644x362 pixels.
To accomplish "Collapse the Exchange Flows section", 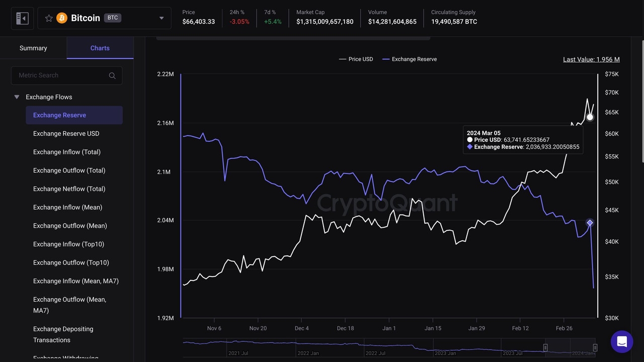I will point(17,97).
